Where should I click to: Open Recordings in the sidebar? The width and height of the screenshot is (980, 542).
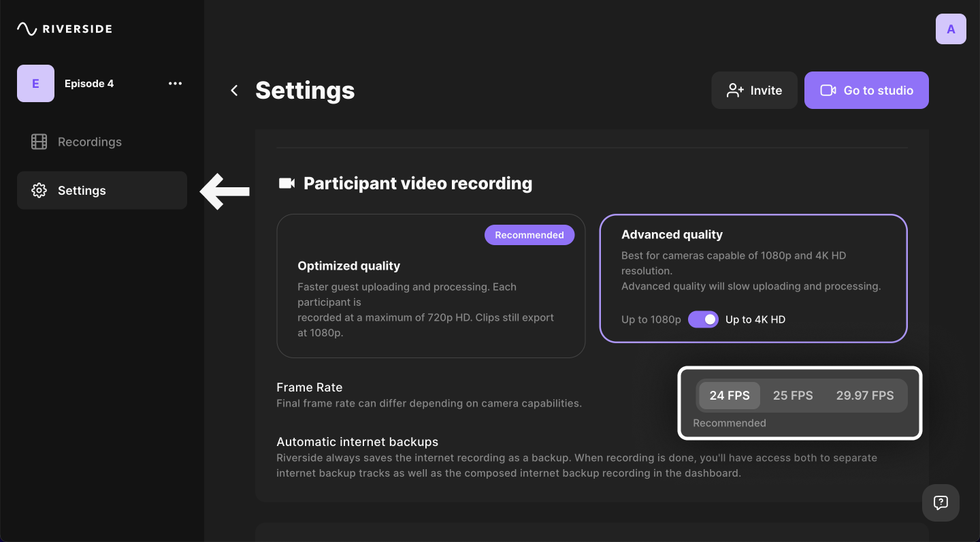(102, 142)
